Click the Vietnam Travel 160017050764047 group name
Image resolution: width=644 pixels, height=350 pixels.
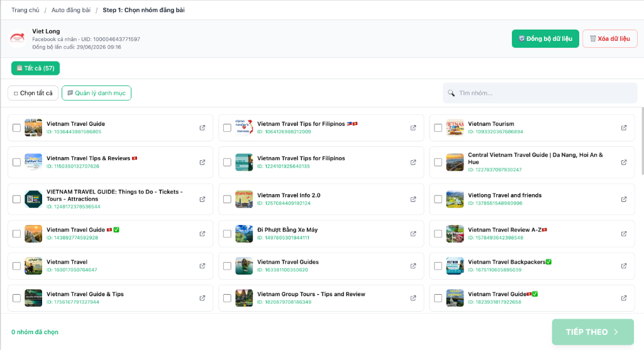pyautogui.click(x=67, y=262)
